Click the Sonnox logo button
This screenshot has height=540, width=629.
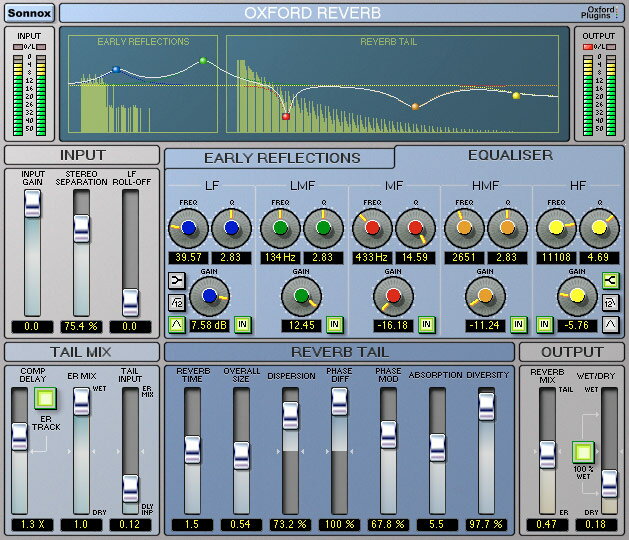pyautogui.click(x=29, y=13)
